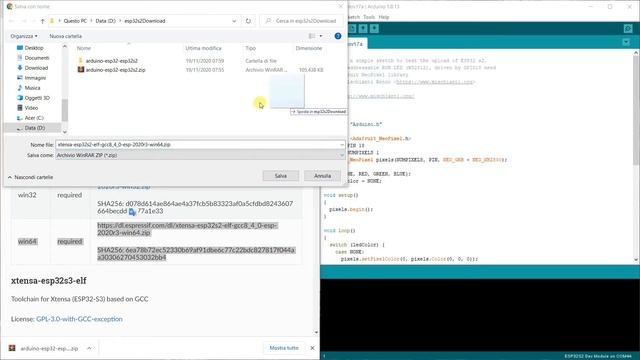The height and width of the screenshot is (360, 640).
Task: Sort files by the Tipo column
Action: 250,48
